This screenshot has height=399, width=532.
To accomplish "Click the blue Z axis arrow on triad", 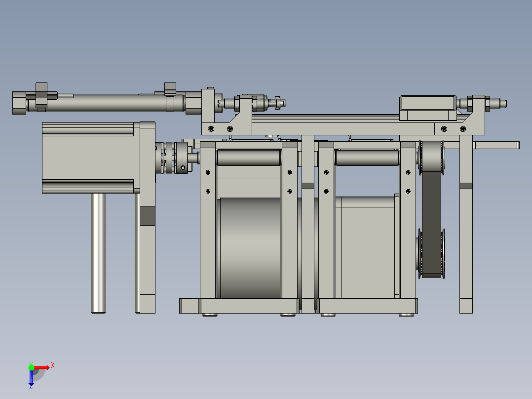I will (31, 378).
